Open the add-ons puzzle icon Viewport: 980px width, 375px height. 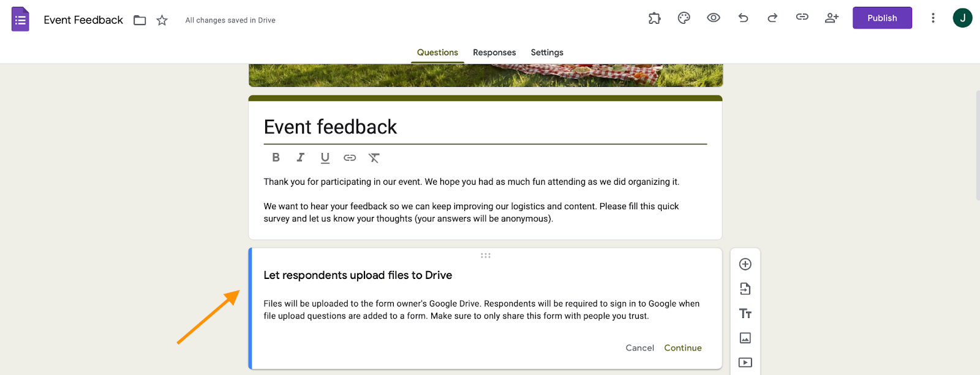654,18
